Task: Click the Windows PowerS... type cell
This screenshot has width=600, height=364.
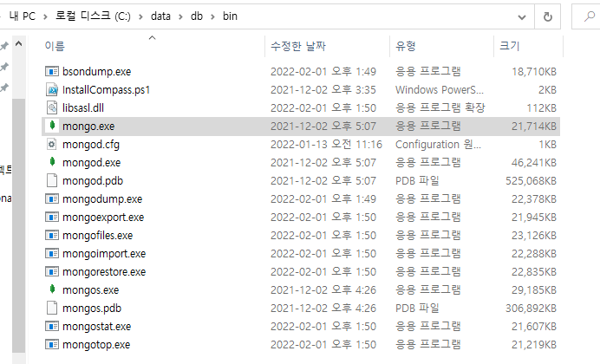Action: [440, 90]
